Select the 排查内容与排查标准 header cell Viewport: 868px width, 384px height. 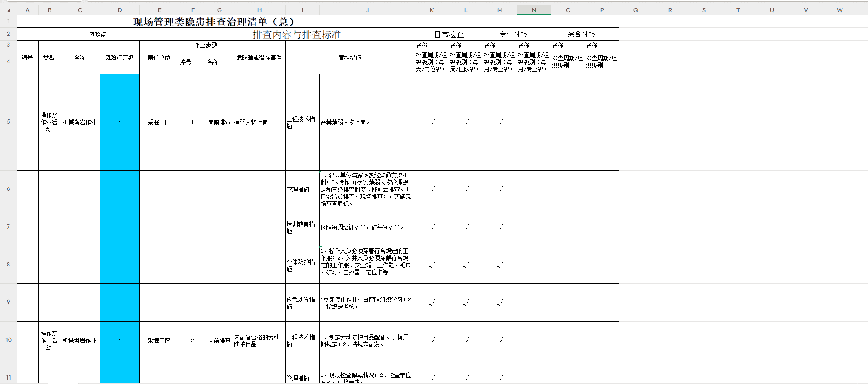pyautogui.click(x=297, y=34)
